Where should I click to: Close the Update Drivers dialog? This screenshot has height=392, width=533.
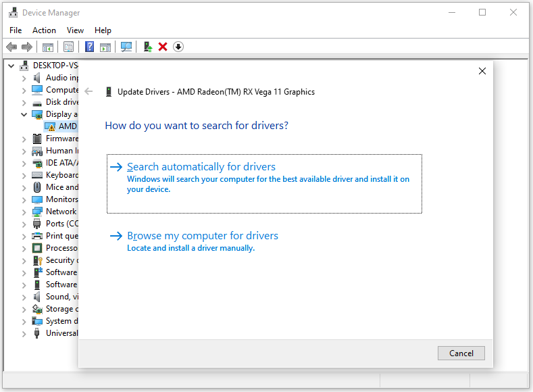(482, 71)
